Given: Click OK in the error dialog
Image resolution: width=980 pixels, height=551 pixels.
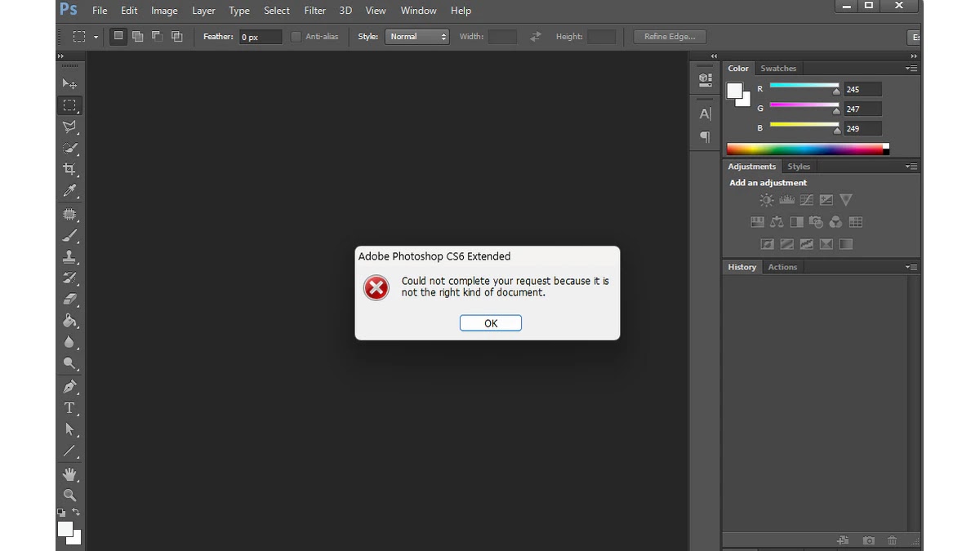Looking at the screenshot, I should click(491, 323).
